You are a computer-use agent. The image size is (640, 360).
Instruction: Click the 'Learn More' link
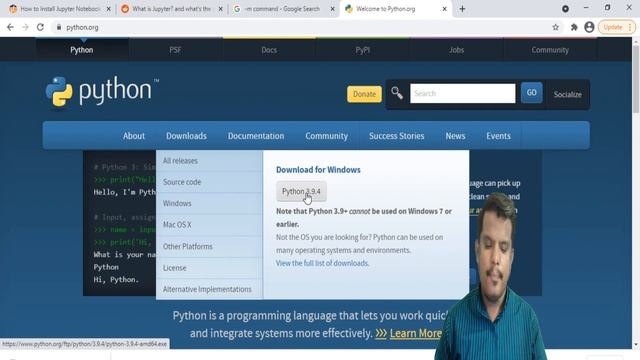[x=416, y=333]
